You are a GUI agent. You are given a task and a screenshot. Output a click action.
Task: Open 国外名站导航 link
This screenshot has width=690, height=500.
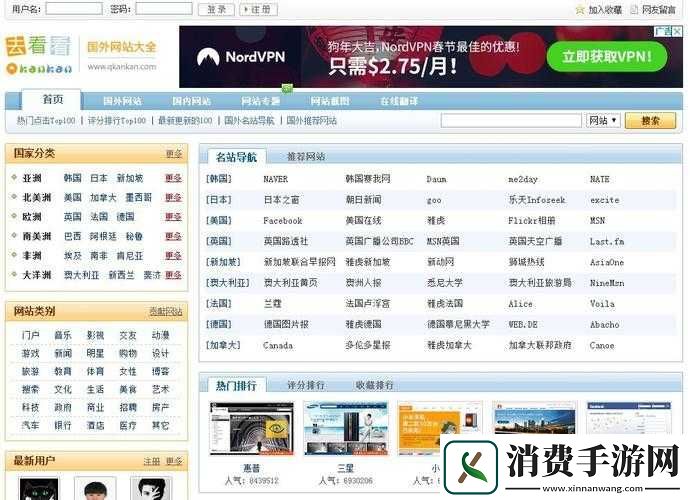point(249,120)
